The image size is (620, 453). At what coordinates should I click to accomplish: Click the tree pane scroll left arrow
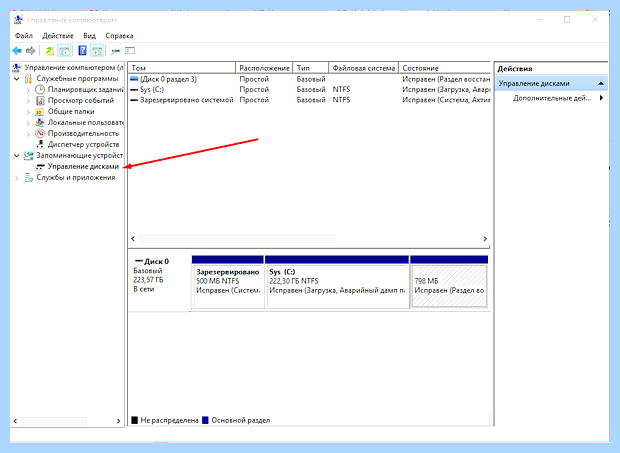(x=15, y=421)
